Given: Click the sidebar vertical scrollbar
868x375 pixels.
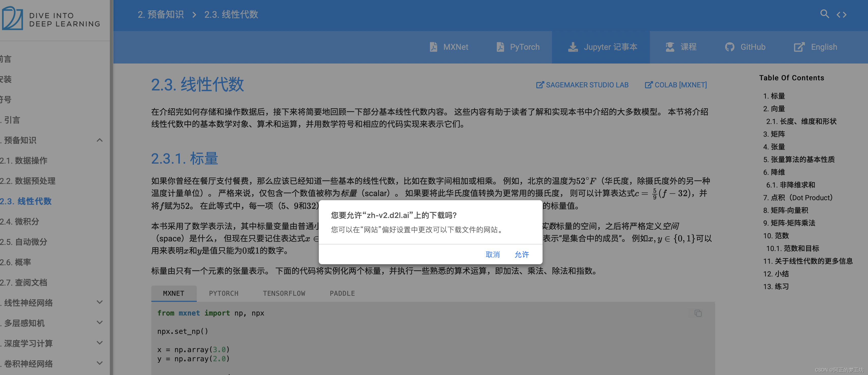Looking at the screenshot, I should [x=111, y=188].
